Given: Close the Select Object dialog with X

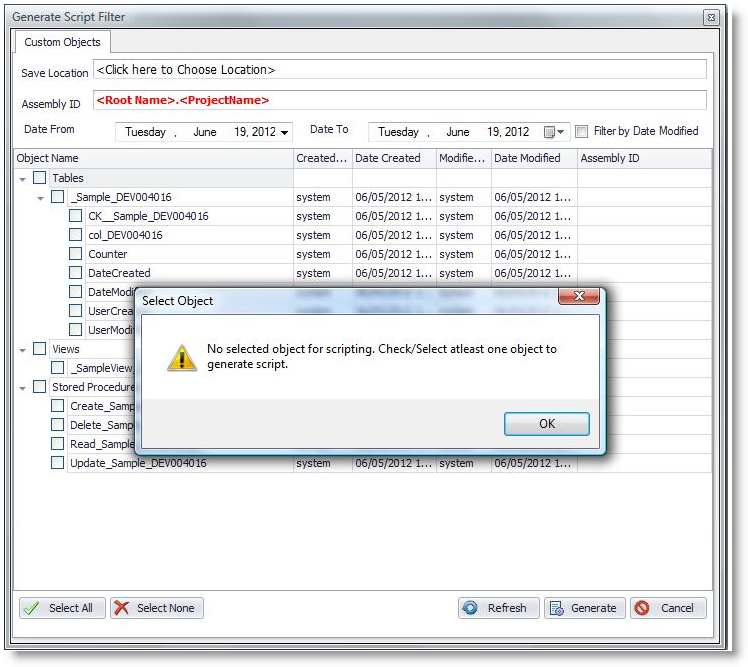Looking at the screenshot, I should point(579,298).
